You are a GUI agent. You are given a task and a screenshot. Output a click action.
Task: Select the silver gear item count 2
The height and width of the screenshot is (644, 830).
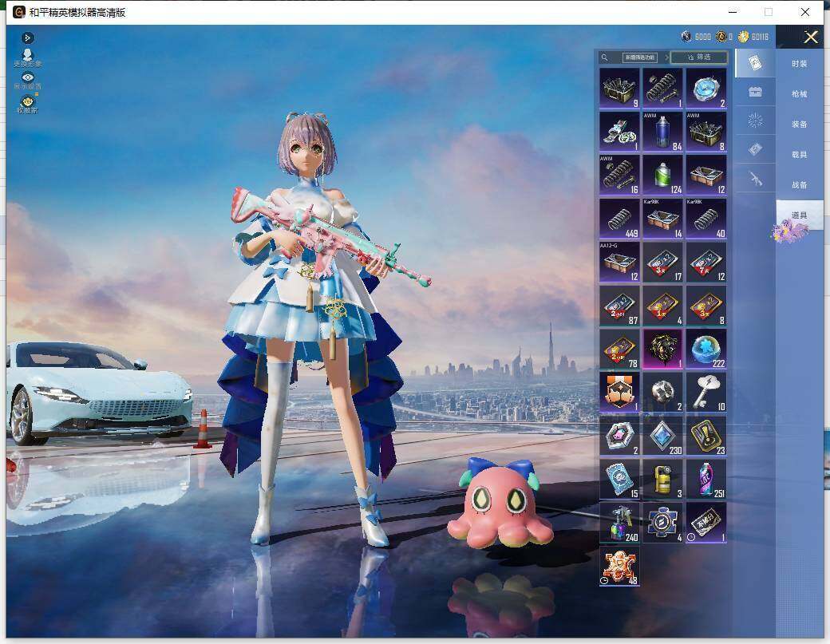point(662,393)
